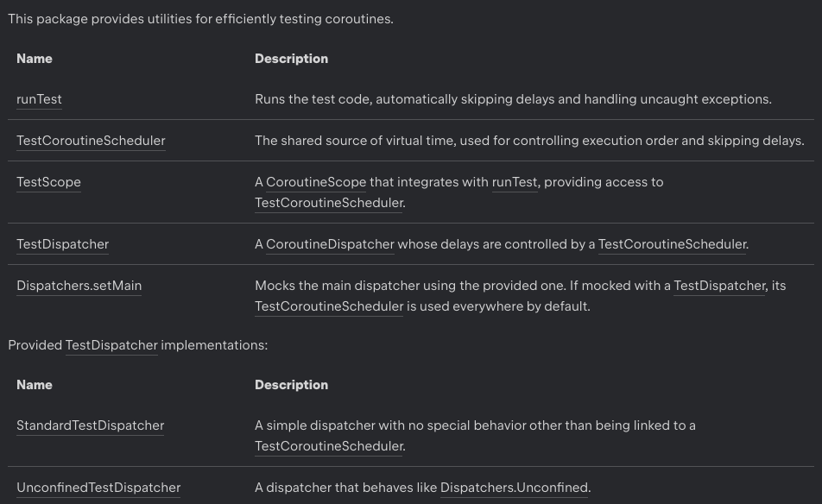Open the Dispatchers.setMain link
This screenshot has width=822, height=504.
tap(79, 286)
